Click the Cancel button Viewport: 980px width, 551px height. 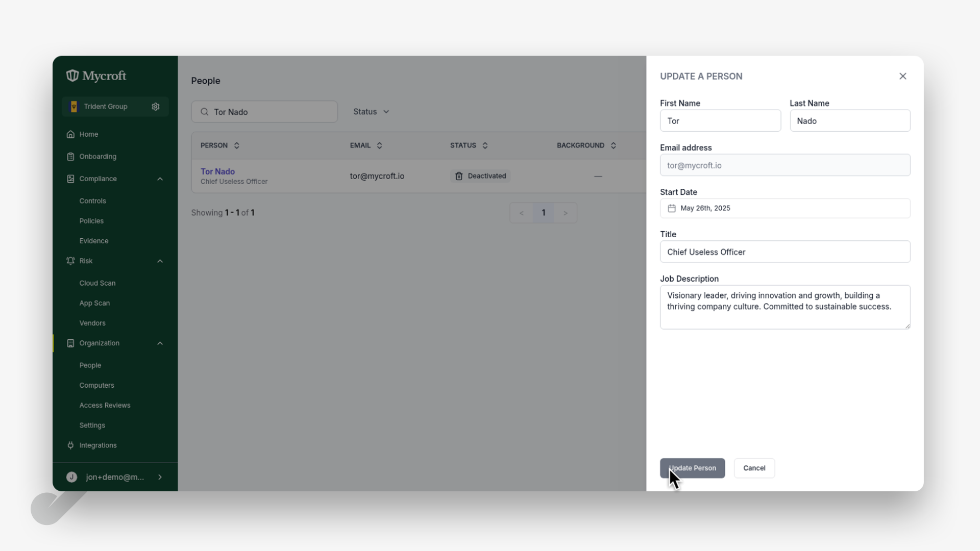[x=754, y=468]
